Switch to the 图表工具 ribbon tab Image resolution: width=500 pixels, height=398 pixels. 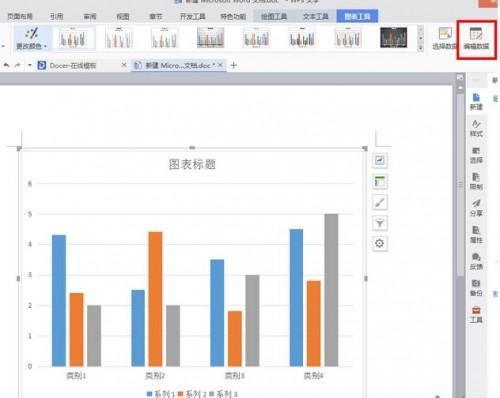pyautogui.click(x=357, y=16)
